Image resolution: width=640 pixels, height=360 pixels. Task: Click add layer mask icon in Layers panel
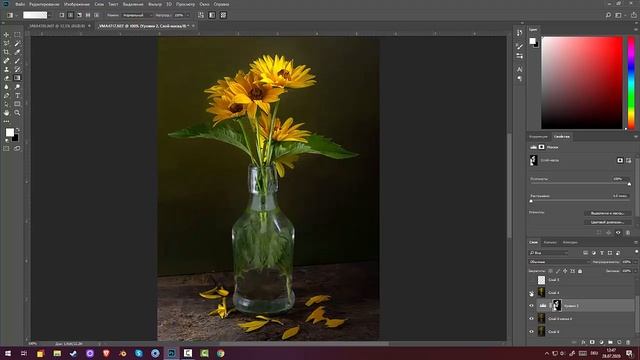tap(592, 342)
